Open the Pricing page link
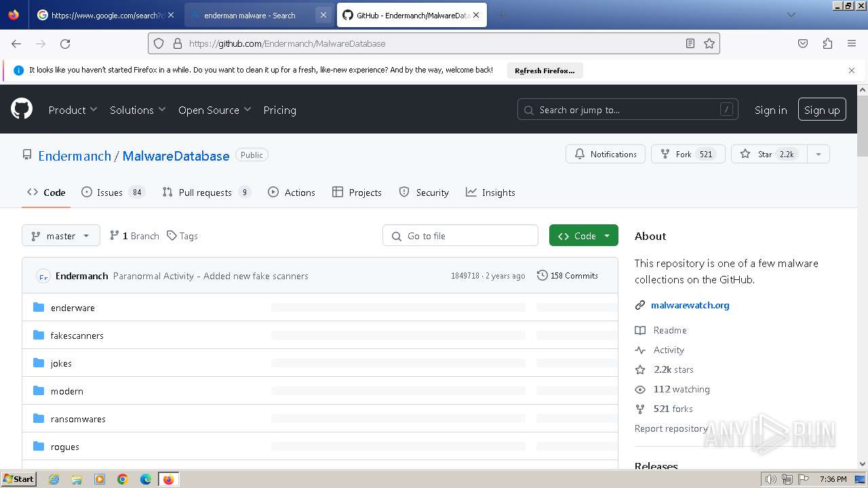 coord(279,110)
